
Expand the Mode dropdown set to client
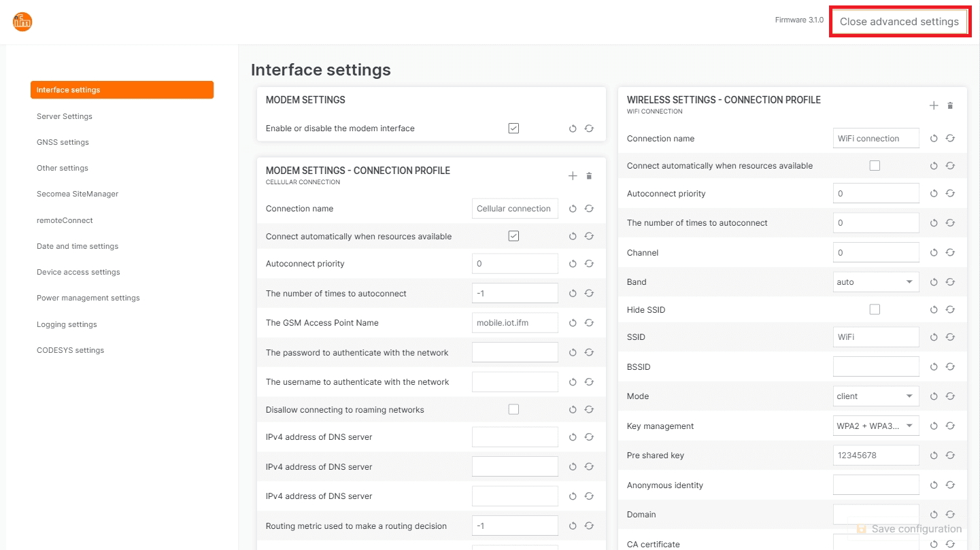coord(876,396)
